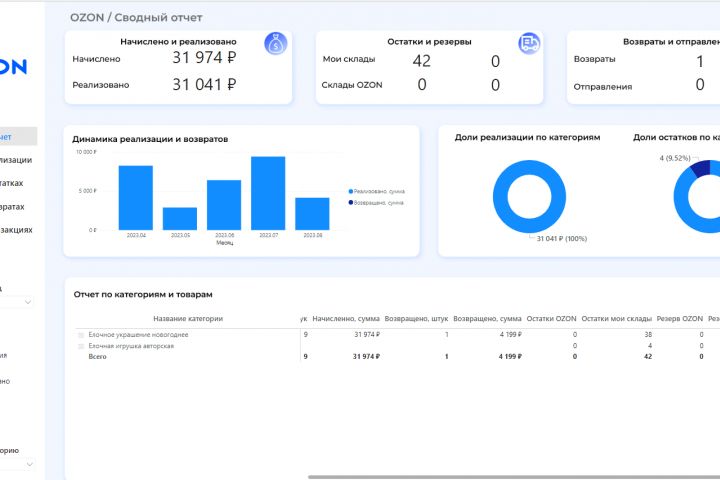Image resolution: width=720 pixels, height=480 pixels.
Task: Click the 'OZON / Сводный отчет' page title
Action: pyautogui.click(x=136, y=17)
